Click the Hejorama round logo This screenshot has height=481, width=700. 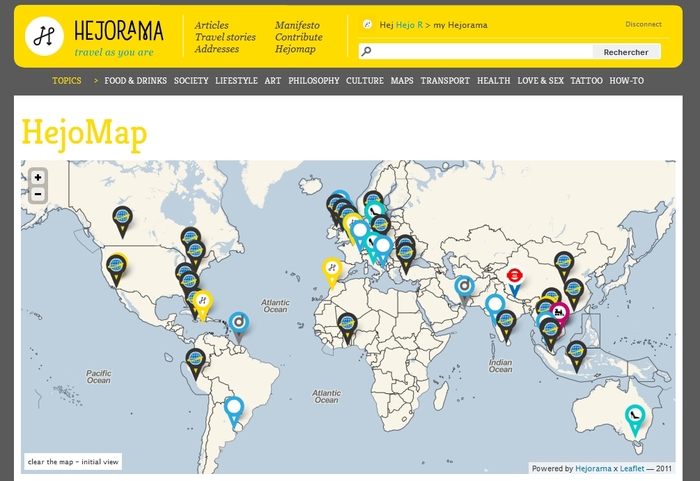pos(44,36)
